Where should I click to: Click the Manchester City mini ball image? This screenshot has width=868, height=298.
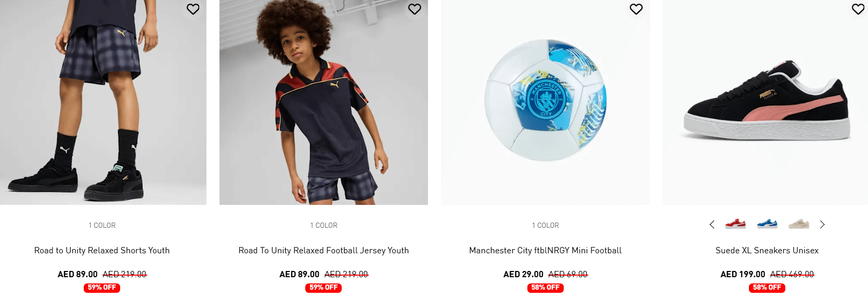[x=545, y=100]
